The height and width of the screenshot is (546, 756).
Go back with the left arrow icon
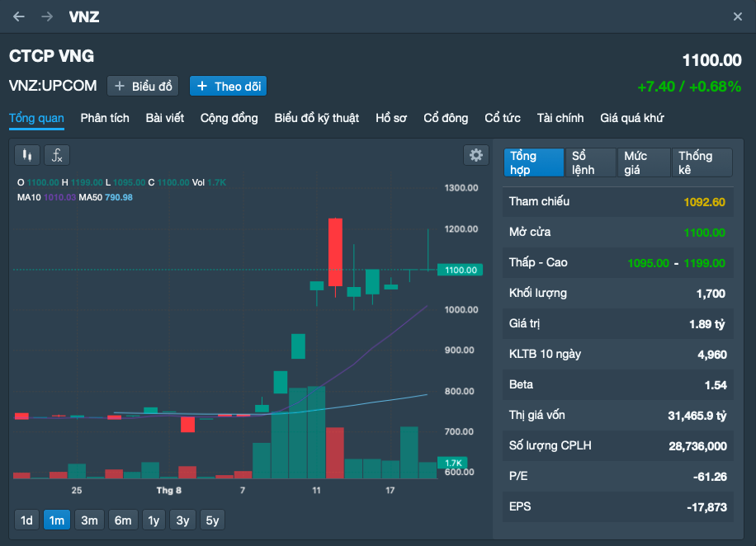(x=19, y=16)
